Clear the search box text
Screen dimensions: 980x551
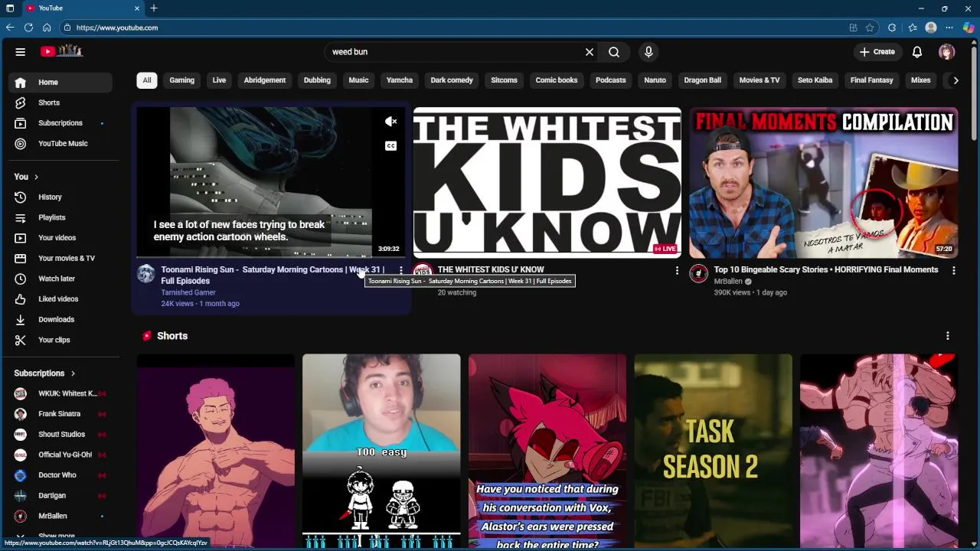[x=590, y=52]
